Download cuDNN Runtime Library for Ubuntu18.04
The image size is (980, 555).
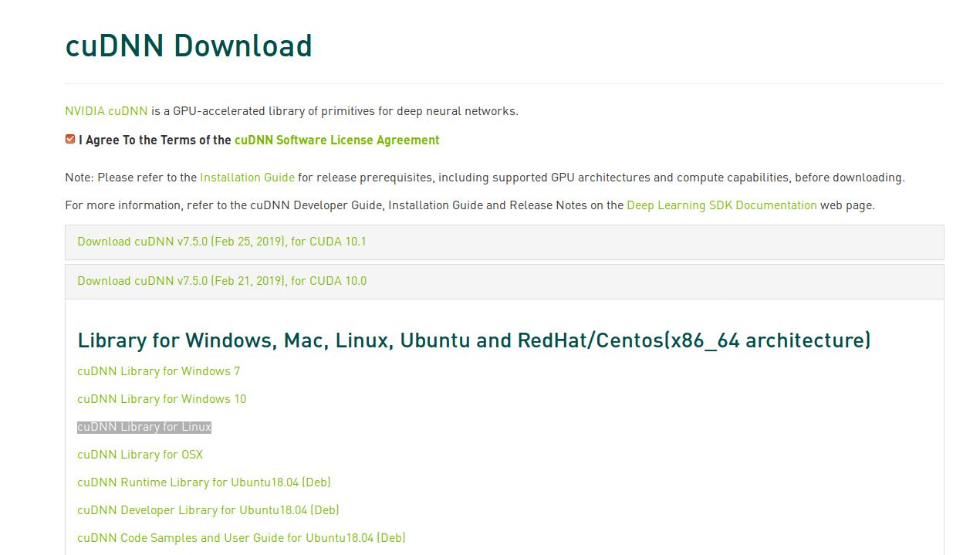[204, 482]
